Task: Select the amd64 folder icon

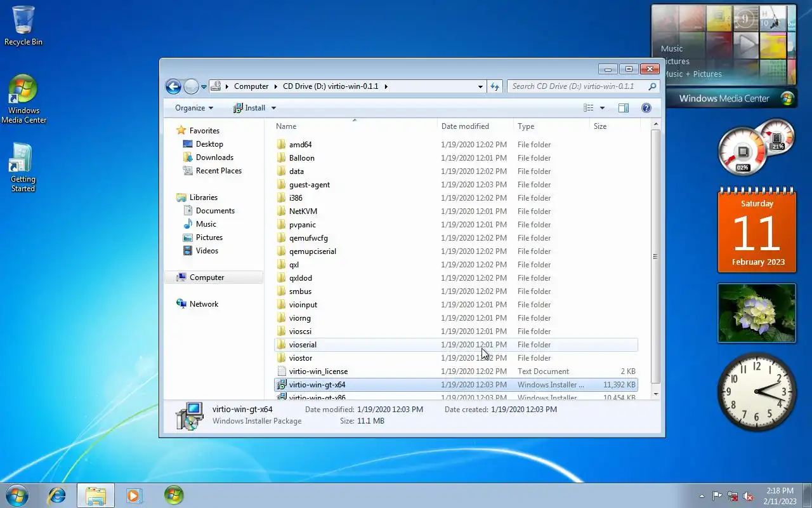Action: [x=282, y=145]
